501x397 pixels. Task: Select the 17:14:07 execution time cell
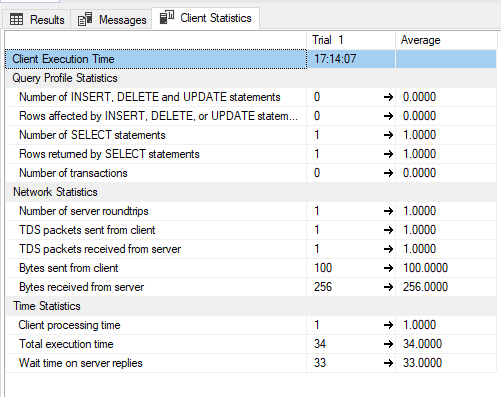351,59
